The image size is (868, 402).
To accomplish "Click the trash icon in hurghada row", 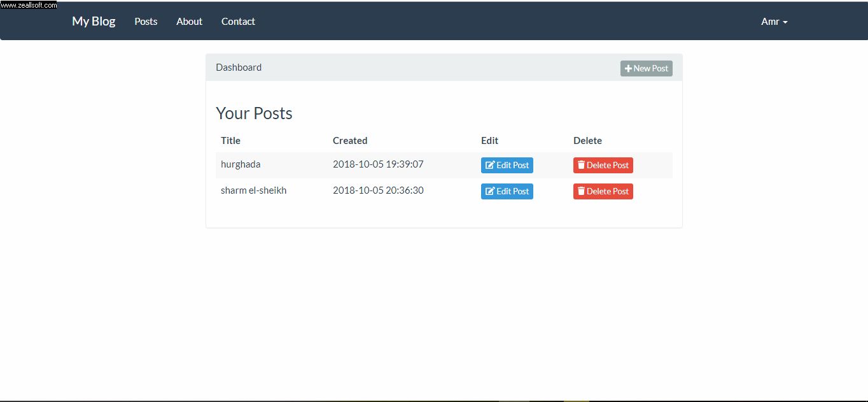I will [x=581, y=165].
